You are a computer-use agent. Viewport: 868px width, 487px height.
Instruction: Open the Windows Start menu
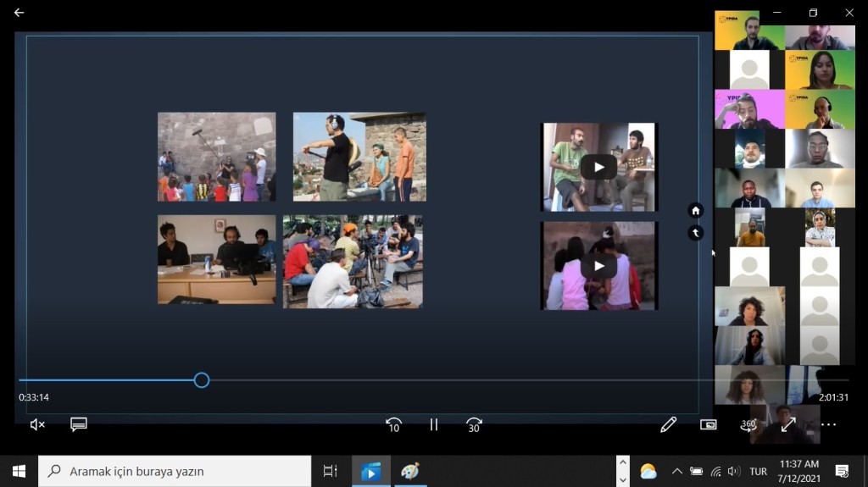tap(19, 472)
